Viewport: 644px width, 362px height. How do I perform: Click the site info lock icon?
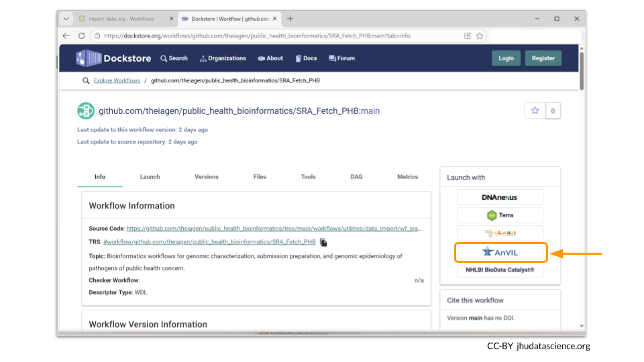97,36
